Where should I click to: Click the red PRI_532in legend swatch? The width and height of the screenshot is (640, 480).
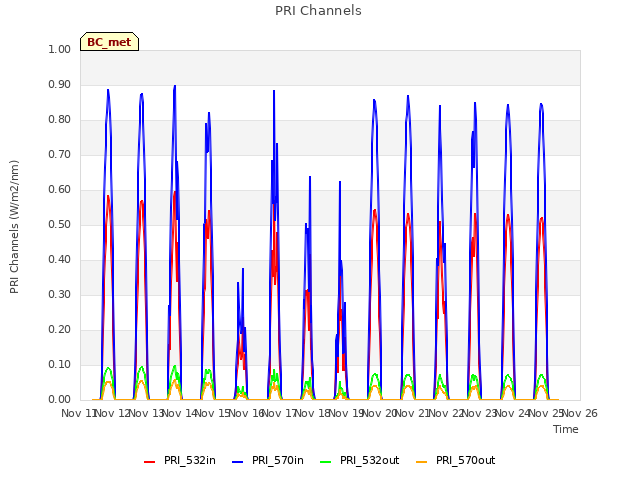click(149, 461)
